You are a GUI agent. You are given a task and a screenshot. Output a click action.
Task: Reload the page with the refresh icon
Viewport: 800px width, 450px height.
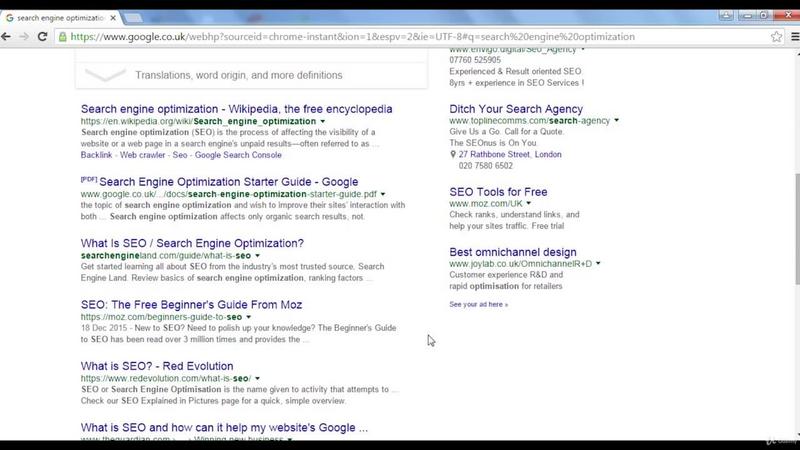[42, 37]
